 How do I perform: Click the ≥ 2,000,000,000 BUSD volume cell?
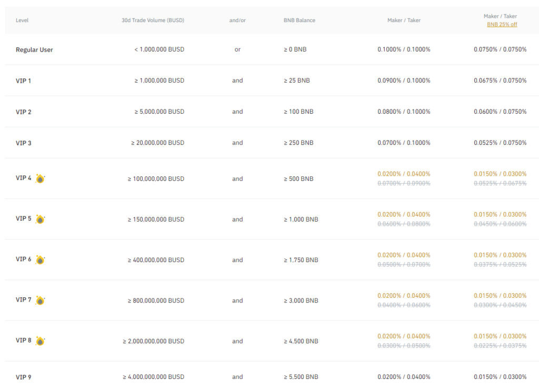(x=154, y=341)
